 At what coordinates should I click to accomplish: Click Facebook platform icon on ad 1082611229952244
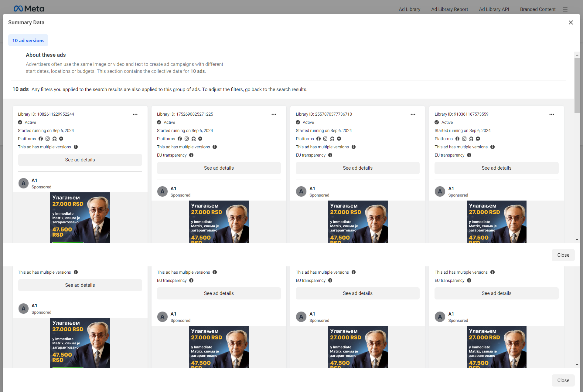(41, 139)
